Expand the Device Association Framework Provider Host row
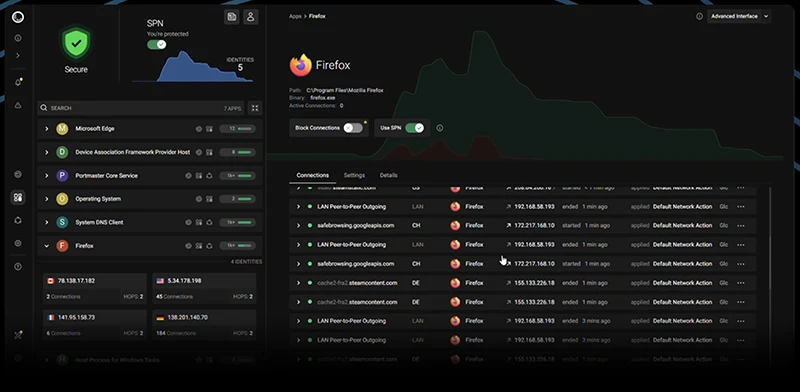 46,152
